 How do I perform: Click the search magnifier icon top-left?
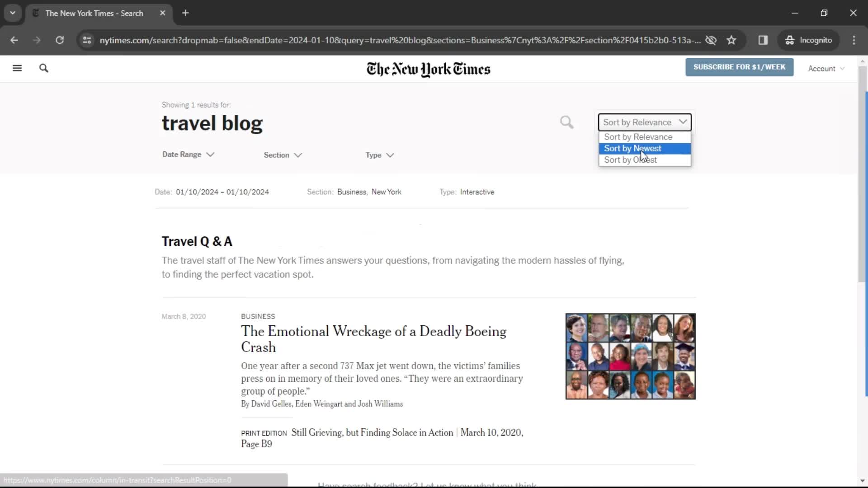(43, 68)
